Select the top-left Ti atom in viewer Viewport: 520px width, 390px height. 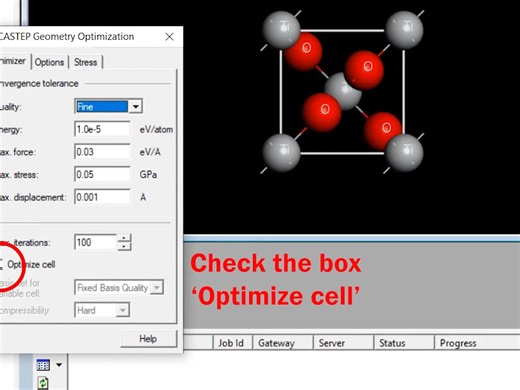coord(281,29)
